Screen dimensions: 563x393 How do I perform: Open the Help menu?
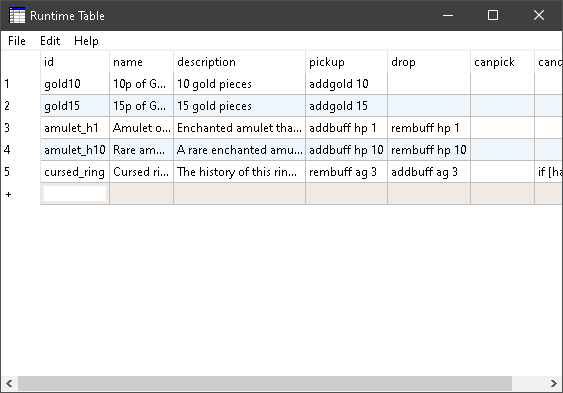tap(86, 41)
